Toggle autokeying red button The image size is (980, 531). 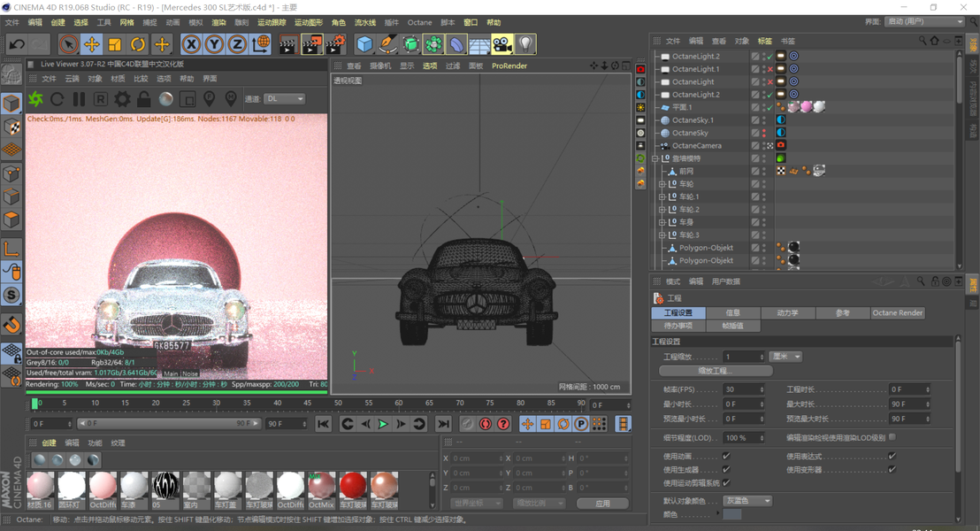486,424
